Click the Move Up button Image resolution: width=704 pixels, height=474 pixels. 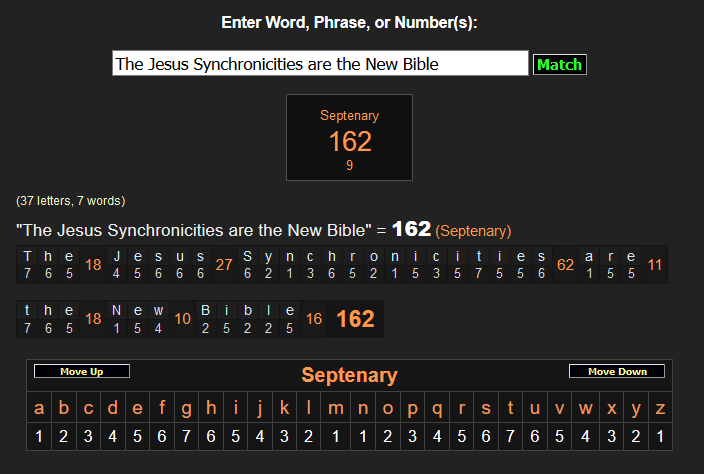pos(82,372)
